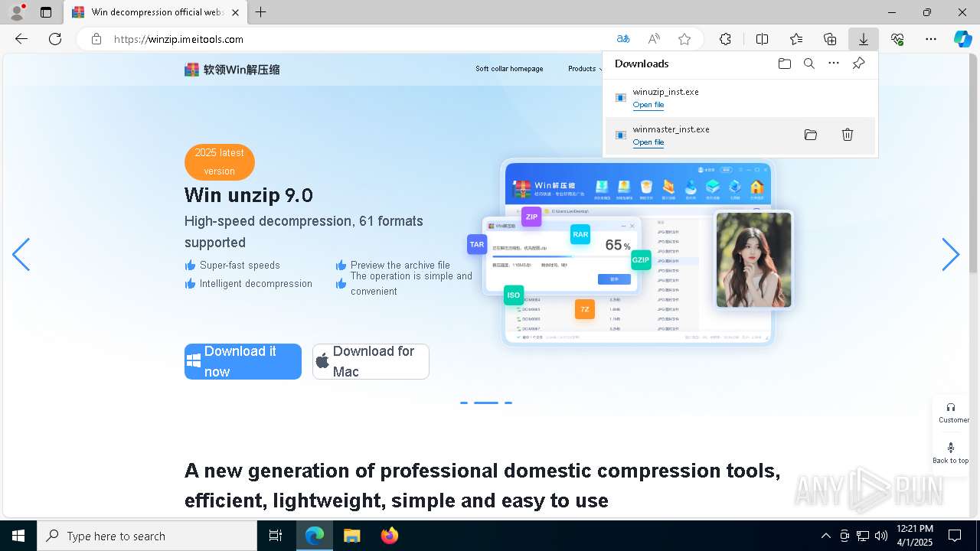This screenshot has width=980, height=551.
Task: Open more options in Downloads panel
Action: (834, 64)
